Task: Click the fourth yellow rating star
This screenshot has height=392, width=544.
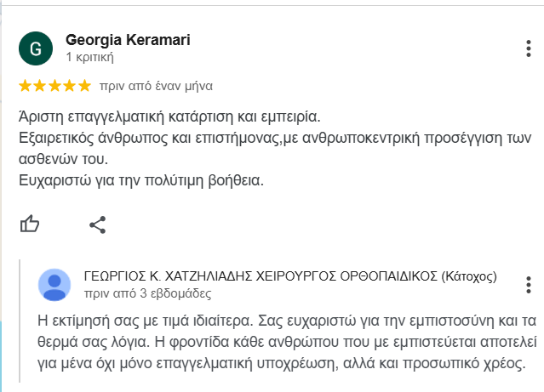Action: coord(70,86)
